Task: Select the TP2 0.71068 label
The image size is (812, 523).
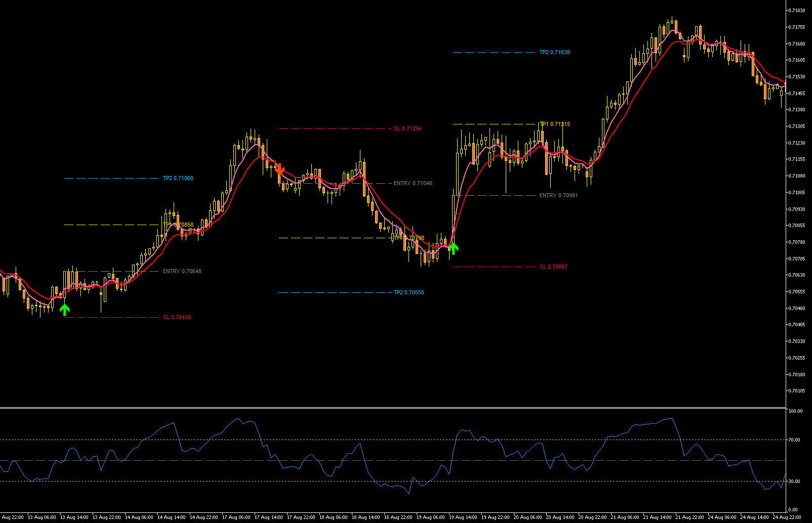Action: tap(178, 178)
